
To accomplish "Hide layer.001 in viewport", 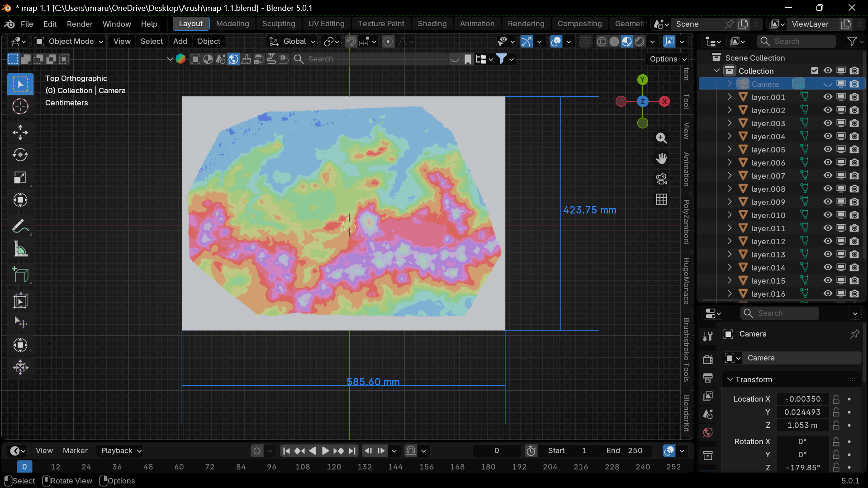I will [x=827, y=97].
